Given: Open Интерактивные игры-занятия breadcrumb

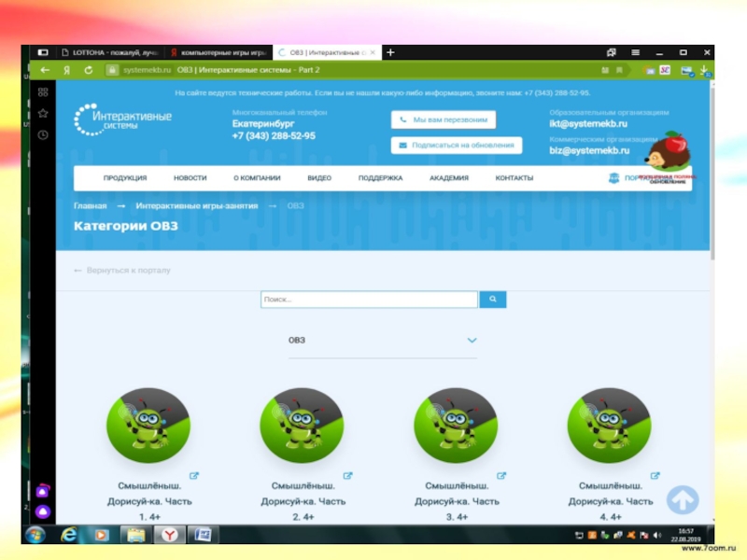Looking at the screenshot, I should pyautogui.click(x=197, y=205).
